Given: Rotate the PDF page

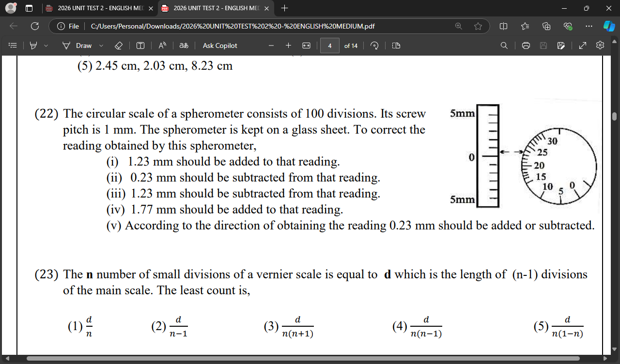Looking at the screenshot, I should coord(374,45).
